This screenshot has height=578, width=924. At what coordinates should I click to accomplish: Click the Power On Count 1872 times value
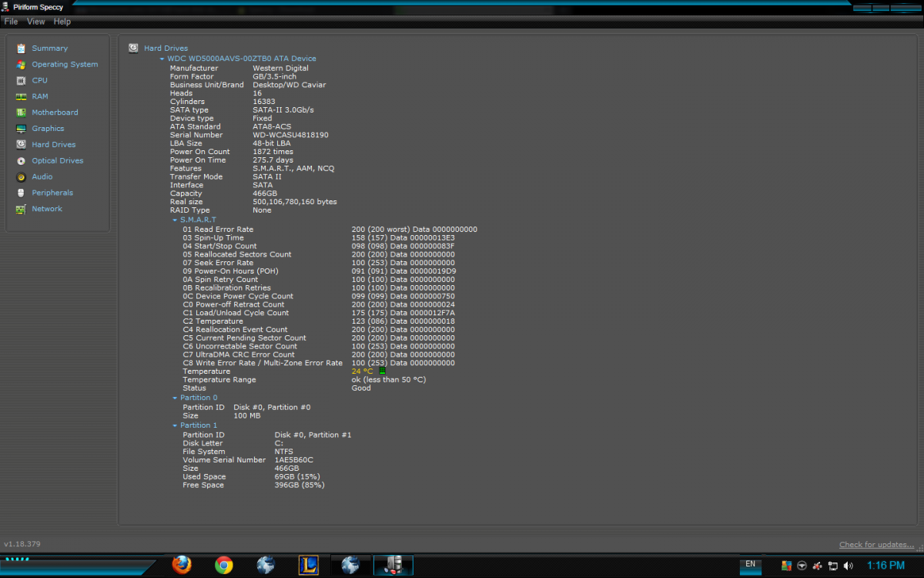(273, 152)
